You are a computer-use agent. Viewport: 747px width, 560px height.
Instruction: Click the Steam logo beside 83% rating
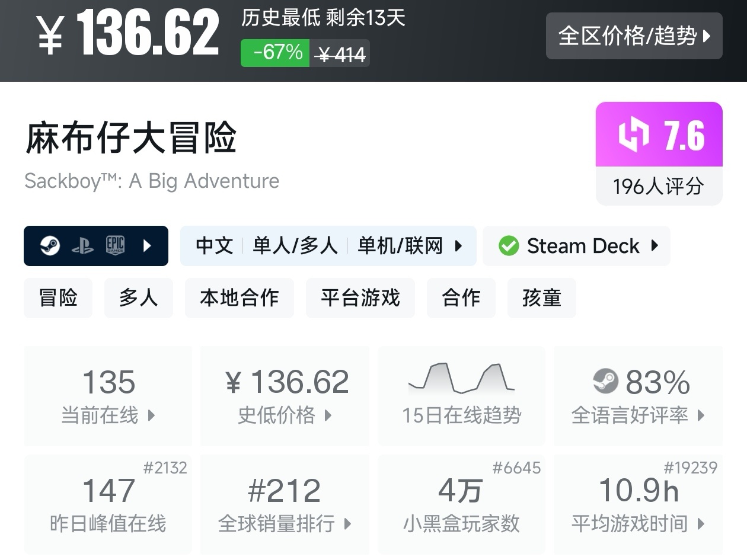tap(605, 382)
